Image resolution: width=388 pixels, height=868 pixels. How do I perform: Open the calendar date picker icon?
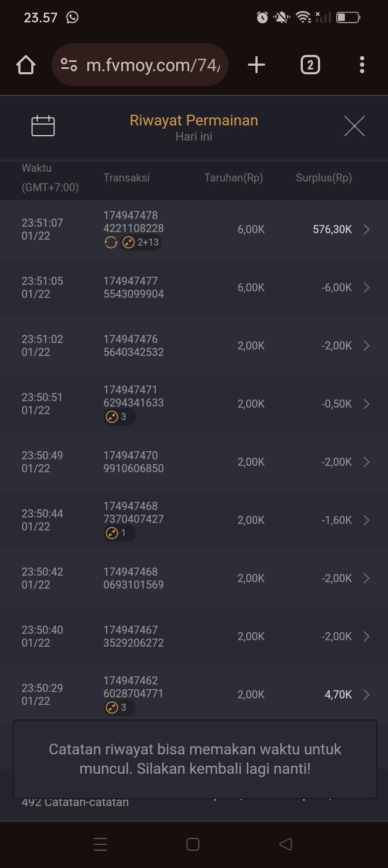click(x=43, y=126)
